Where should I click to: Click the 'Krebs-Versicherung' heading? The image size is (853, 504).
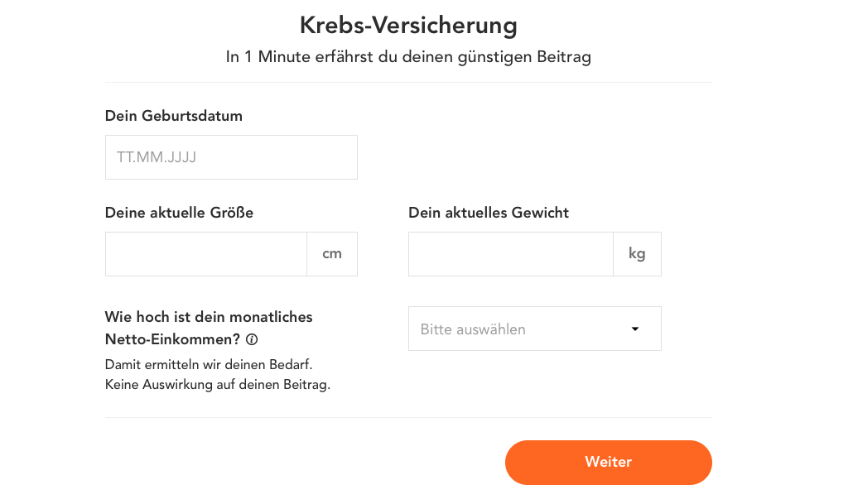(x=408, y=25)
